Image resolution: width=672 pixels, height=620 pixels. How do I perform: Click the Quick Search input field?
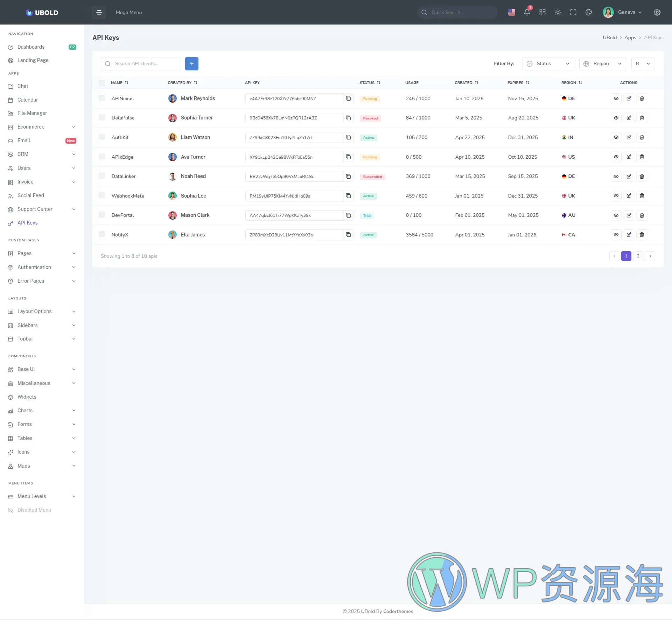[x=457, y=12]
